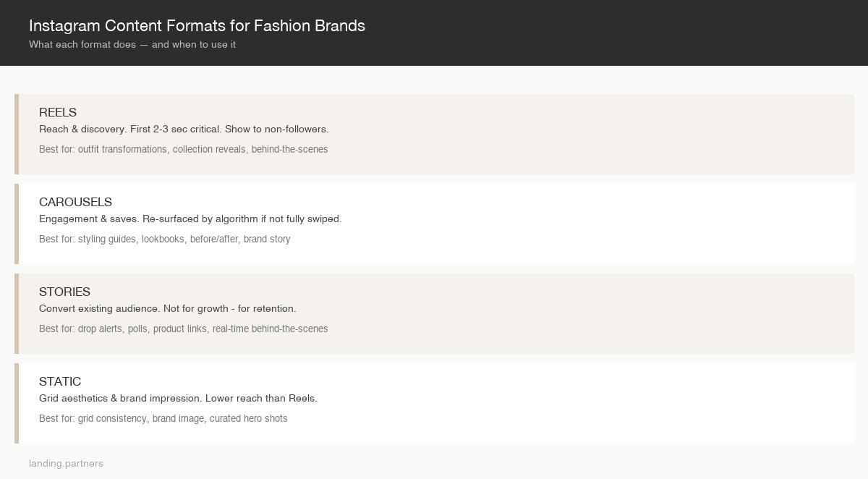Click 'Best for: grid consistency, brand image' line
Viewport: 868px width, 479px height.
click(163, 418)
